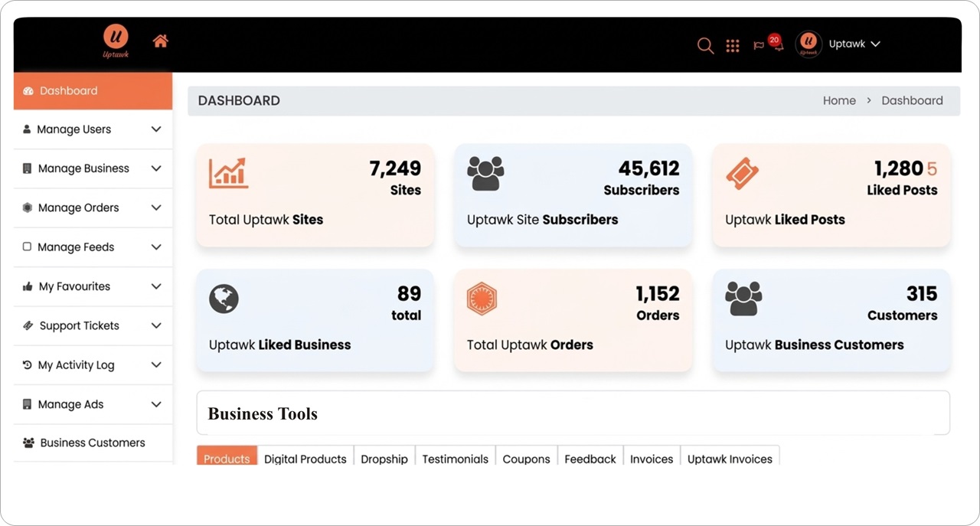Switch to the Digital Products tab
980x526 pixels.
(305, 459)
